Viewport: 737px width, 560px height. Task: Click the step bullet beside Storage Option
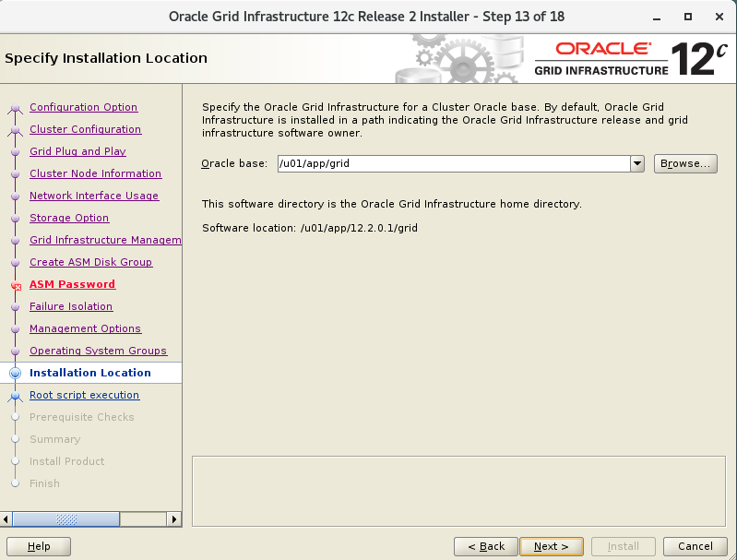15,218
